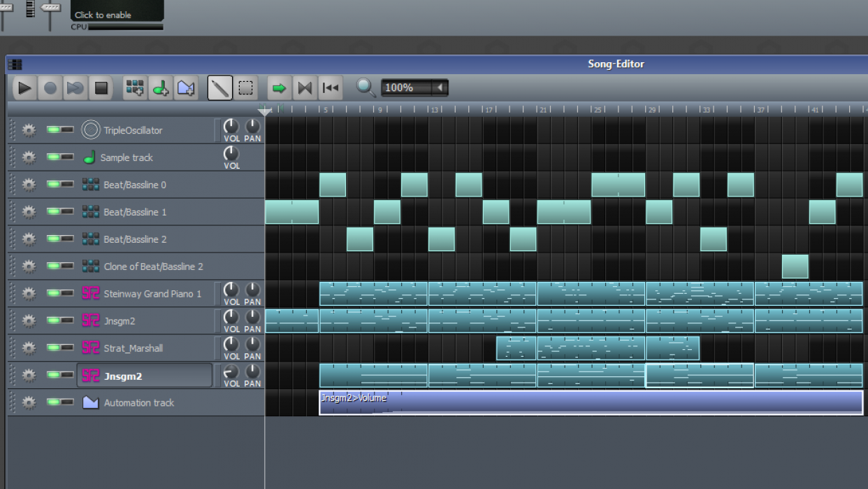Add a sample track via toolbar
The height and width of the screenshot is (489, 868).
(x=161, y=88)
